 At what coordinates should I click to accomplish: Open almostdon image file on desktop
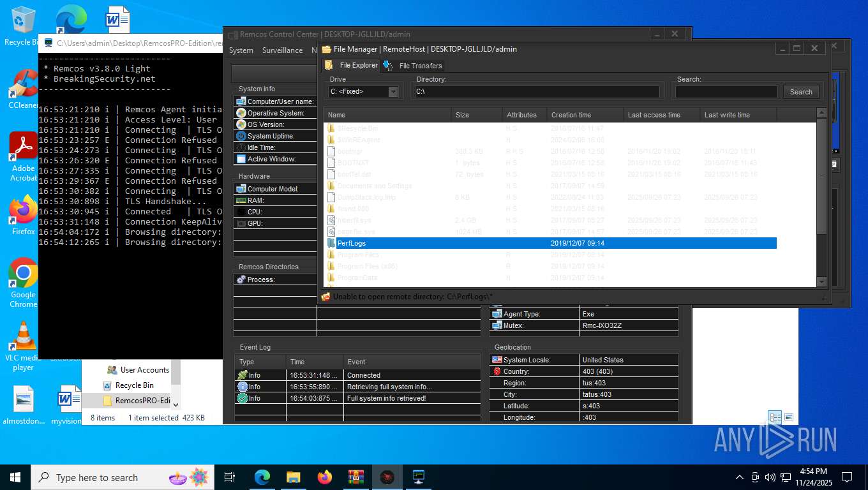pyautogui.click(x=24, y=405)
